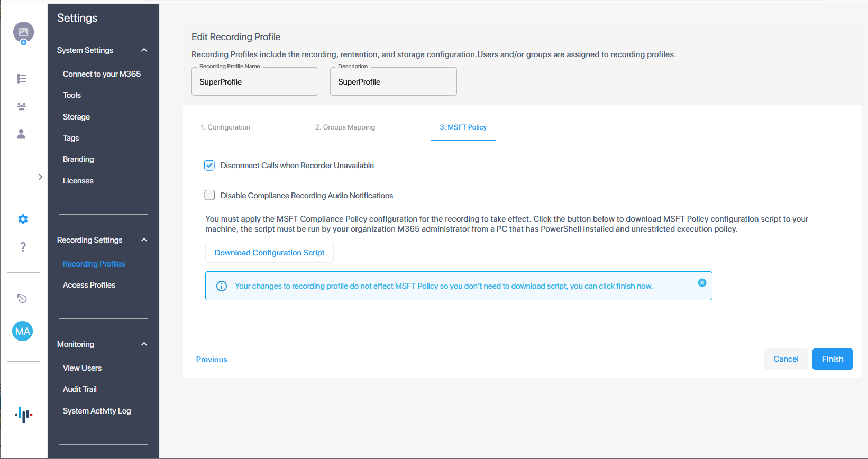Open the Tools settings page
The image size is (868, 459).
point(72,95)
